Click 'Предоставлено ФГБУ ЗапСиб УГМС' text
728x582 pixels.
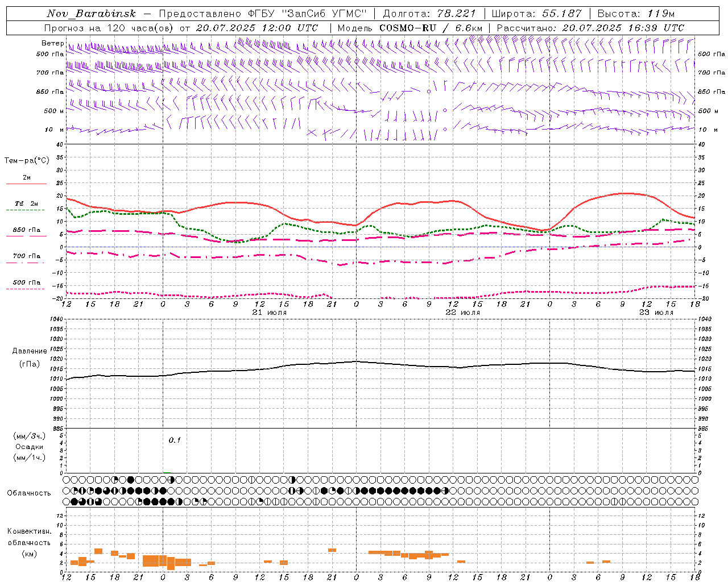pyautogui.click(x=263, y=14)
